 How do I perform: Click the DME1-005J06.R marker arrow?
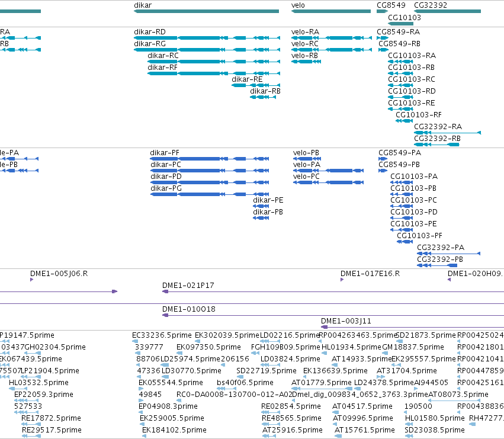(x=31, y=280)
